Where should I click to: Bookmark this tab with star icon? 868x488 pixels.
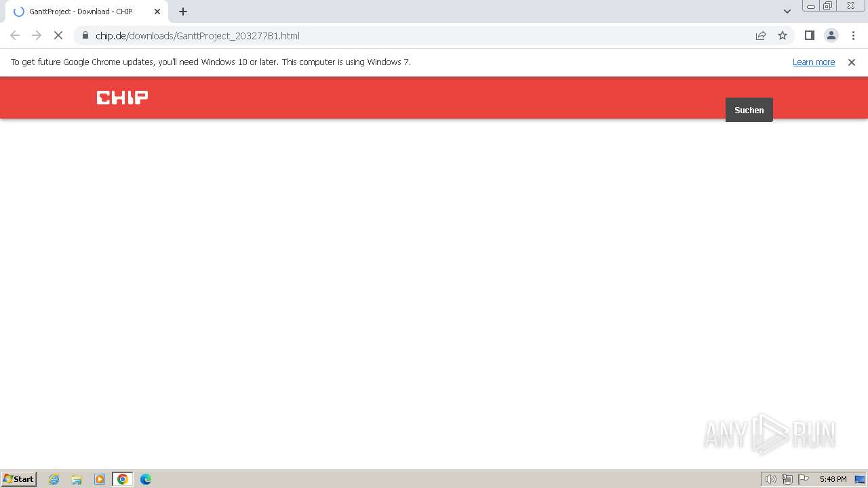coord(783,35)
